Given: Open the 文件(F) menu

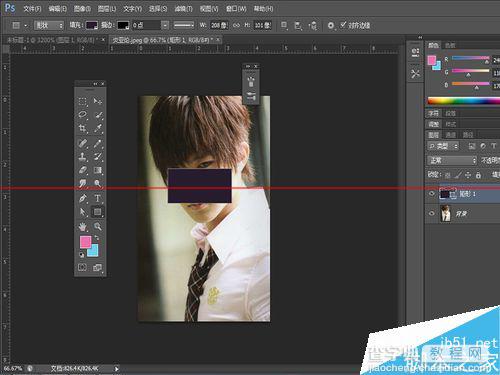Looking at the screenshot, I should (x=32, y=9).
